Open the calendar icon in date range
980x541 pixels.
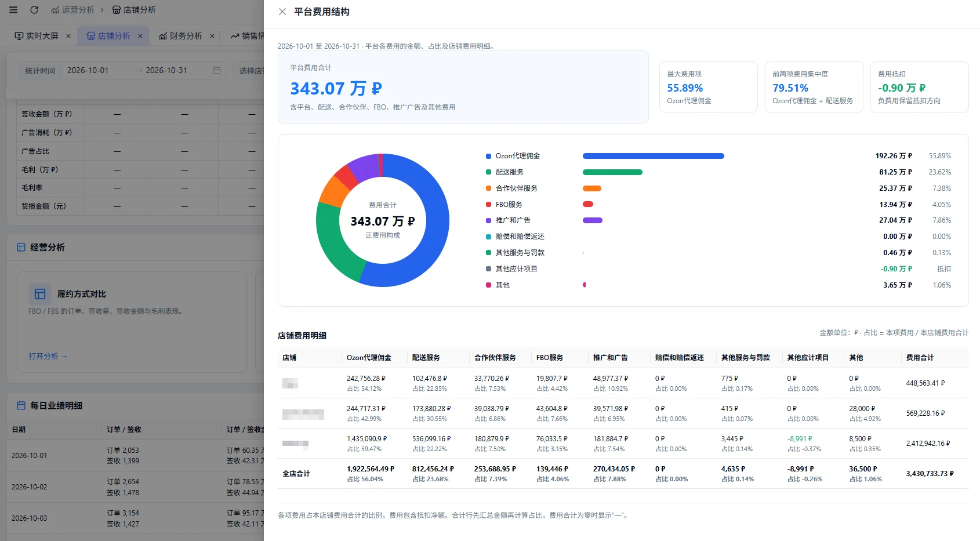[217, 70]
